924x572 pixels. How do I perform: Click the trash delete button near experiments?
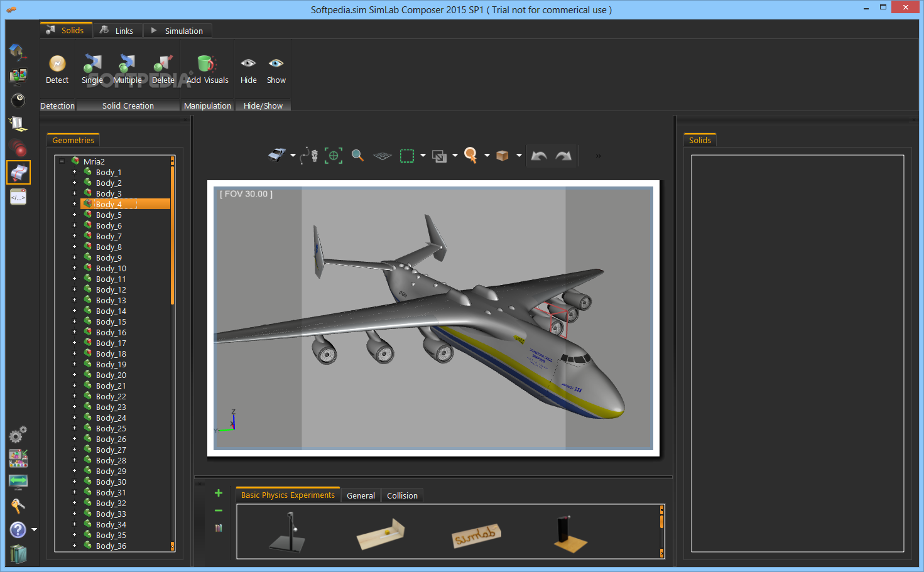[219, 528]
